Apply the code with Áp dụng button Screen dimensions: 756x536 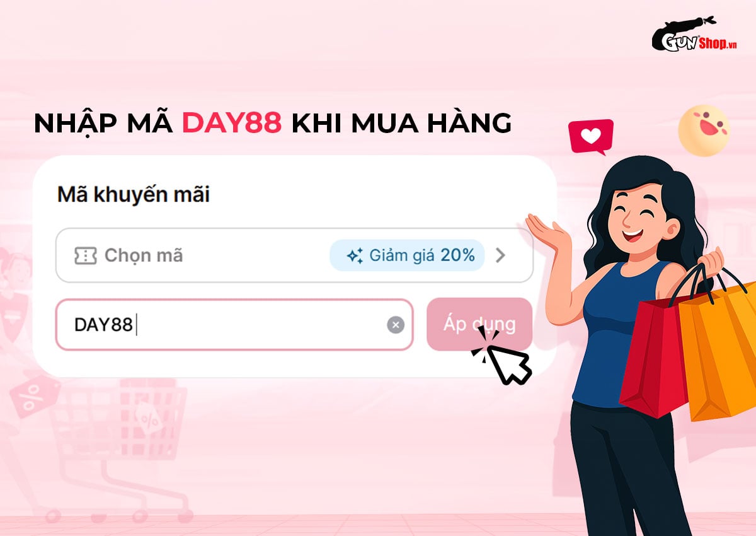pyautogui.click(x=479, y=324)
